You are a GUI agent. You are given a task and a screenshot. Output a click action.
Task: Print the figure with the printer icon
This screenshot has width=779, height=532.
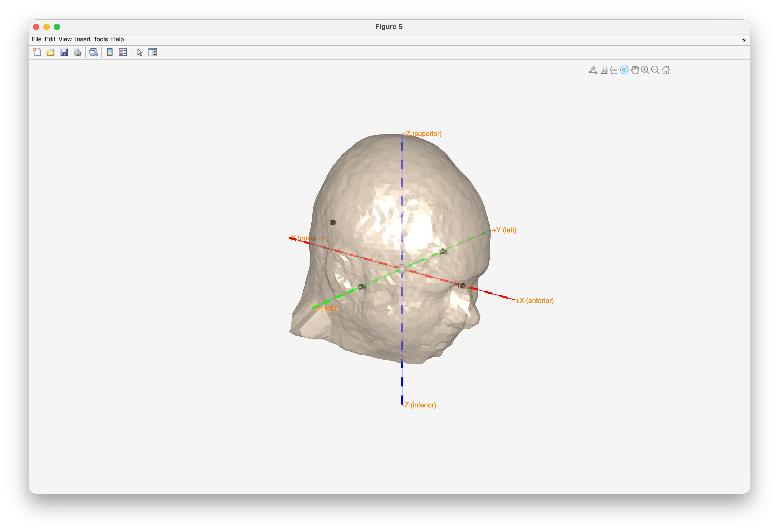77,52
